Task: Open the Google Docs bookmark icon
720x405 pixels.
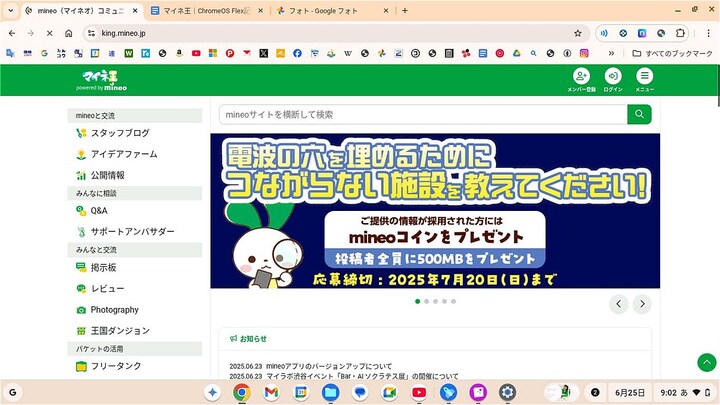Action: [x=483, y=53]
